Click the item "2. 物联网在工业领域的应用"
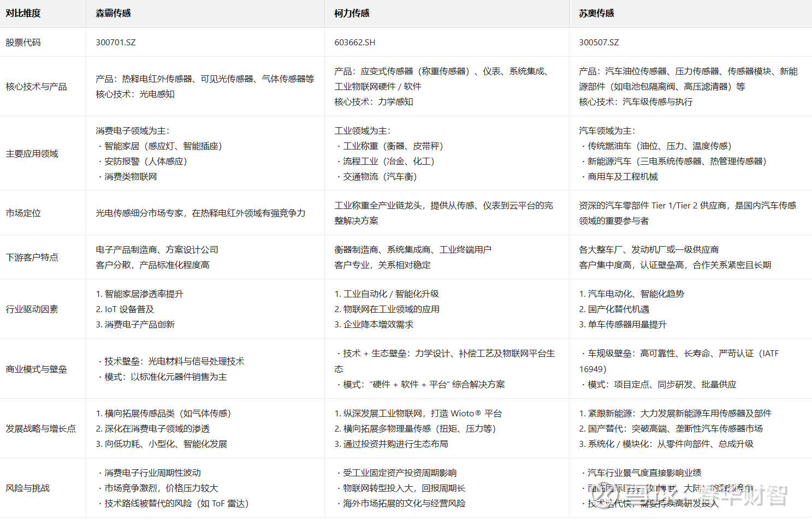The image size is (812, 520). 387,309
